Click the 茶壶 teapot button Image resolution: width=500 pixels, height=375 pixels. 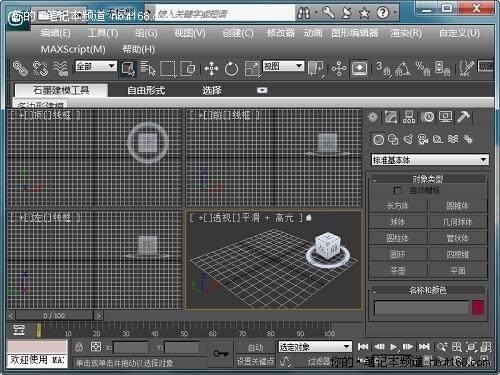click(398, 271)
